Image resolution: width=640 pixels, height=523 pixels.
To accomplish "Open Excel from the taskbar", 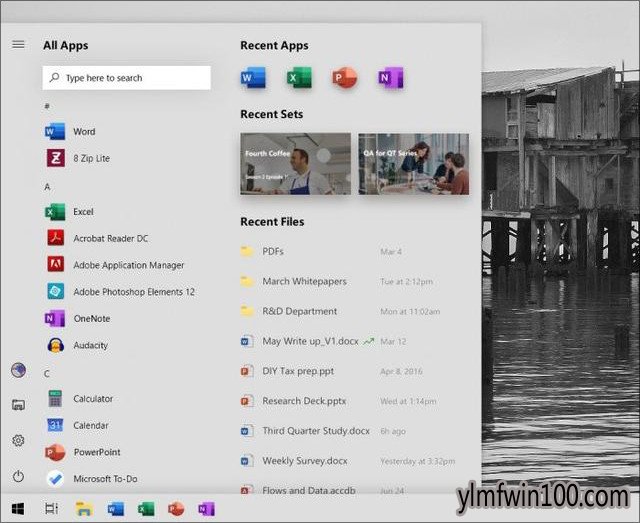I will (146, 509).
